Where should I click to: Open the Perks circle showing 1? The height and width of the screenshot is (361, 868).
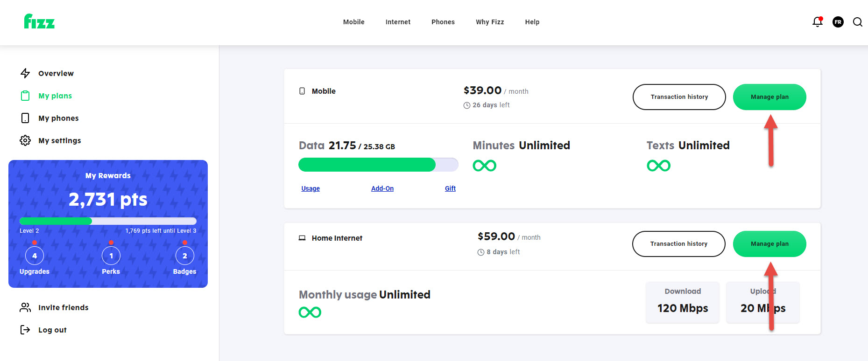coord(111,256)
